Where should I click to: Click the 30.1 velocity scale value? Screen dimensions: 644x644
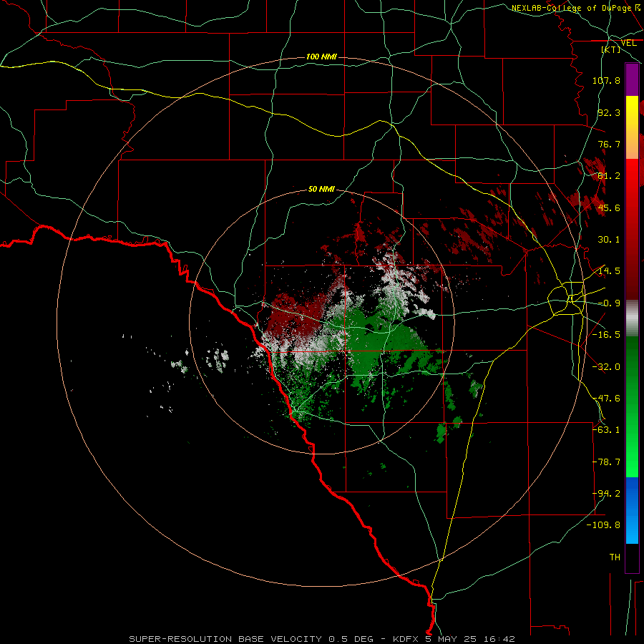[x=609, y=240]
